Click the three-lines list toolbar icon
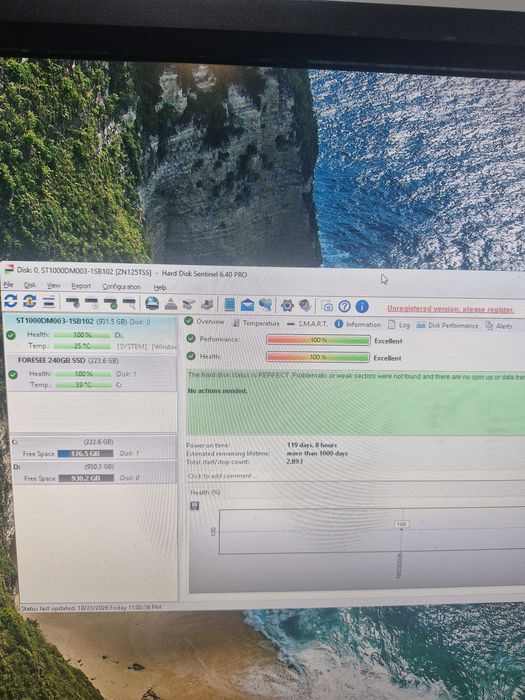525x700 pixels. [x=49, y=302]
